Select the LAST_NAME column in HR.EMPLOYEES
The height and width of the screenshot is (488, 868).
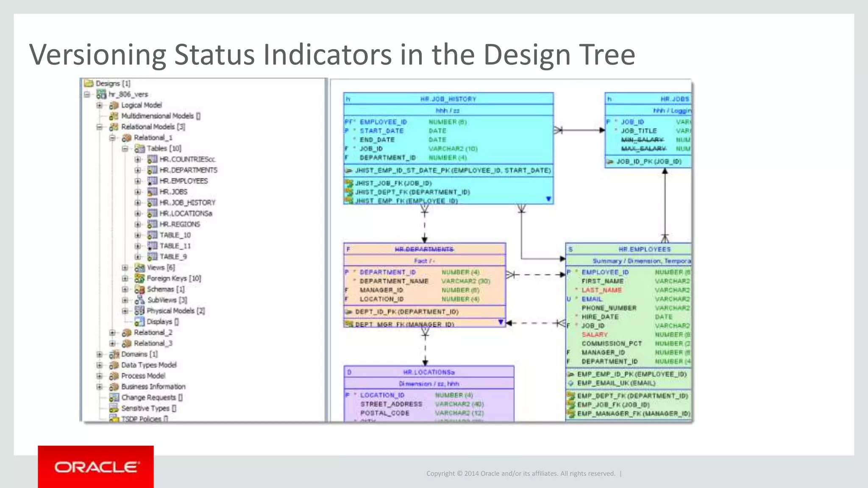pyautogui.click(x=601, y=290)
